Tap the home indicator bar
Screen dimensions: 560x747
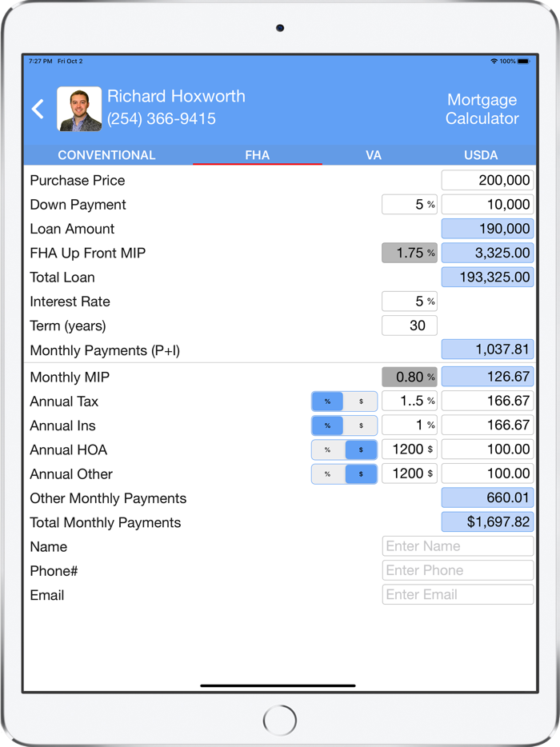point(278,686)
